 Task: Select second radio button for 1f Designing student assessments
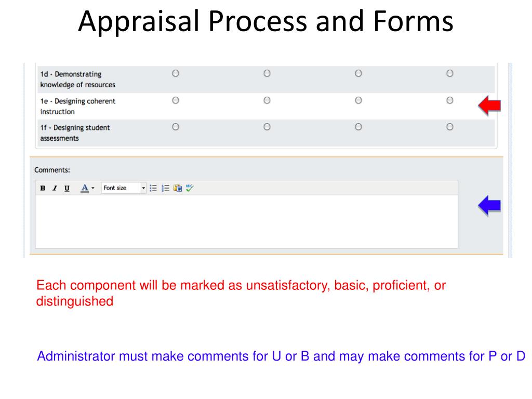267,127
